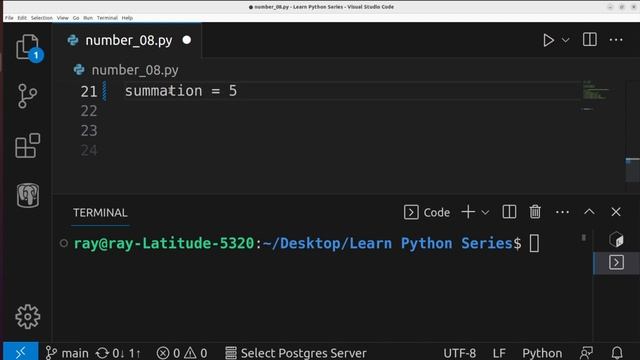Image resolution: width=640 pixels, height=360 pixels.
Task: Open the Extensions view
Action: pos(27,145)
